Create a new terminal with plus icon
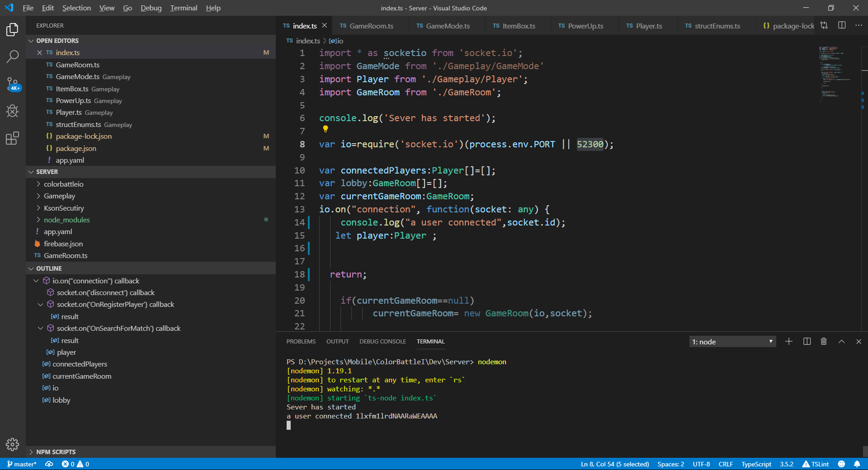 click(789, 342)
